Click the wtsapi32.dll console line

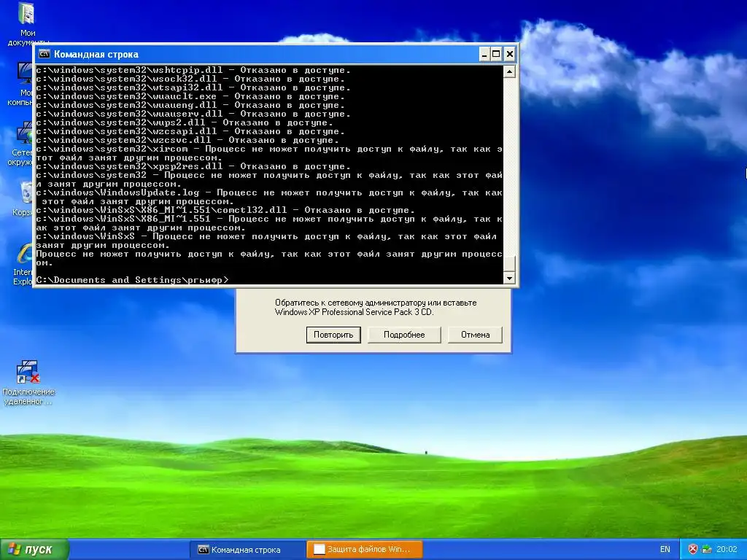193,87
